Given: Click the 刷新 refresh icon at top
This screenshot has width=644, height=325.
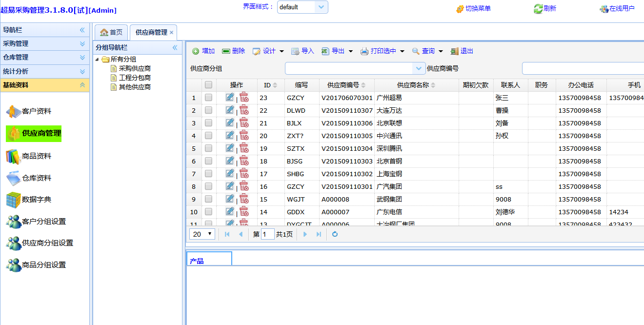Looking at the screenshot, I should point(544,9).
